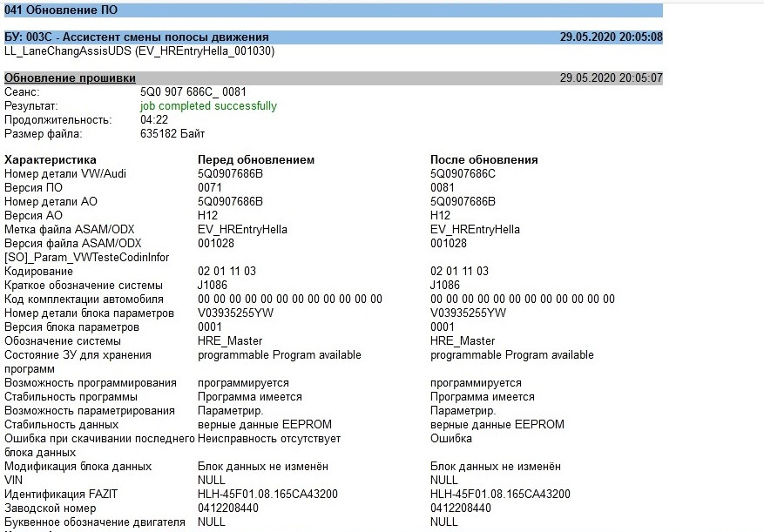Click the timestamp 29.05.2020 20:05:08
The height and width of the screenshot is (532, 764).
[611, 37]
